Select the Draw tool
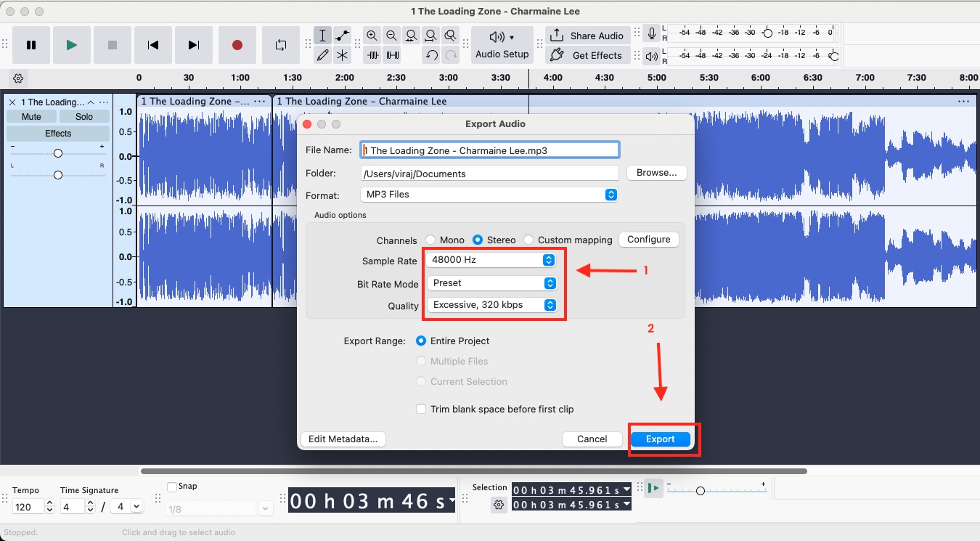Viewport: 980px width, 541px height. point(322,54)
